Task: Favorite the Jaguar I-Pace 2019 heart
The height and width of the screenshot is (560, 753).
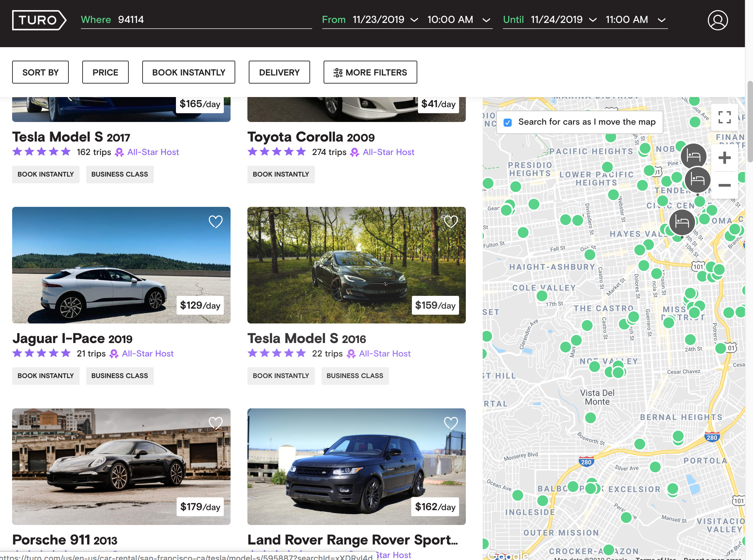Action: pyautogui.click(x=215, y=222)
